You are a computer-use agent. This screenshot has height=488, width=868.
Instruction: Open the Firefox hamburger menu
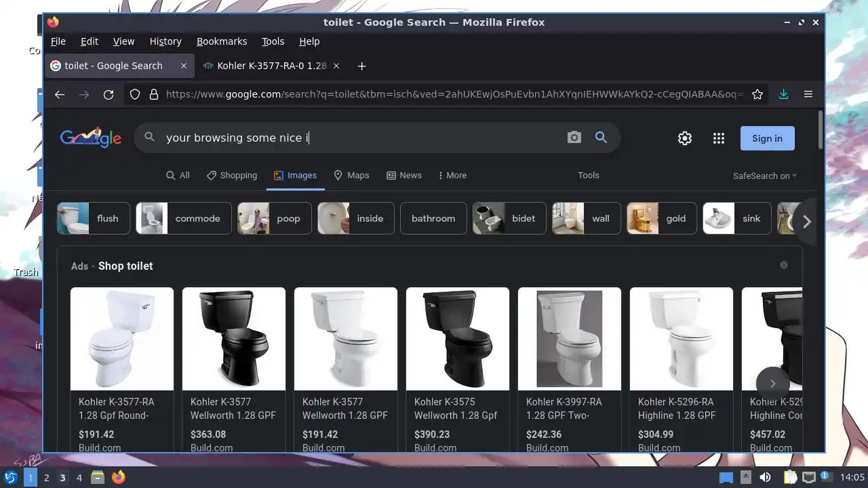click(808, 94)
